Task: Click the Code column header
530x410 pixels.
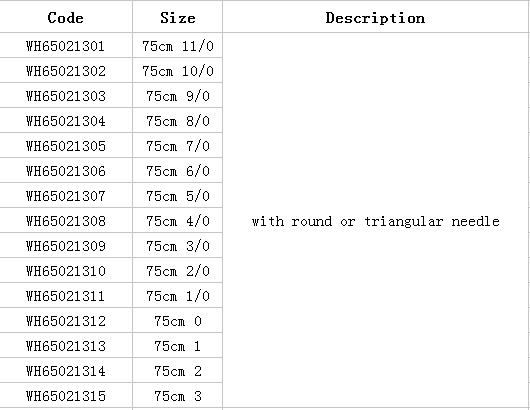Action: pos(66,18)
